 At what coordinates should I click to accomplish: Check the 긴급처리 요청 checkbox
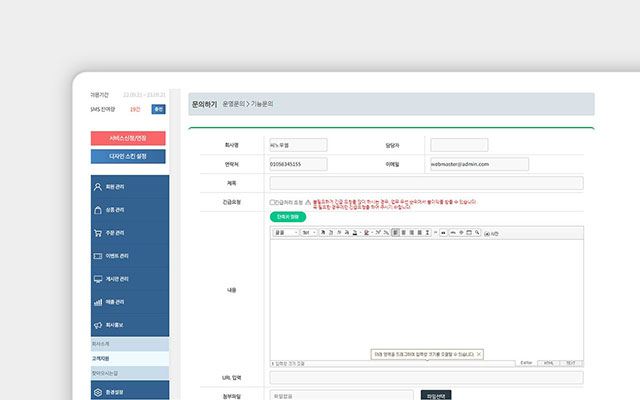point(273,202)
